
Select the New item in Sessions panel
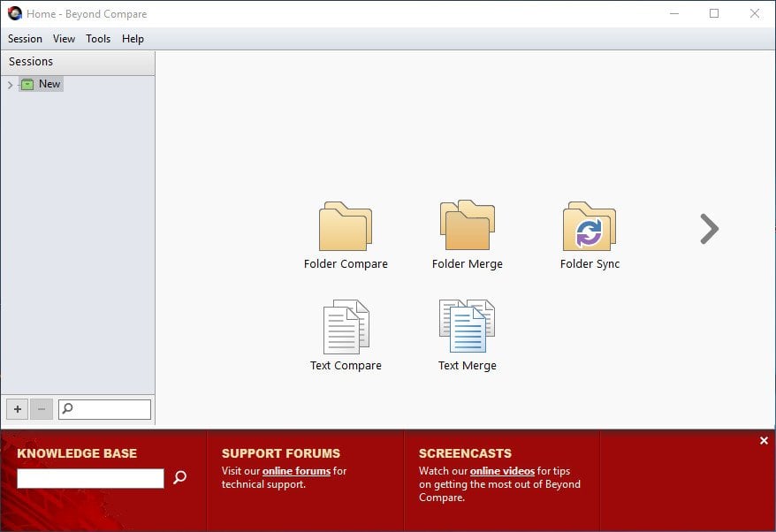50,84
